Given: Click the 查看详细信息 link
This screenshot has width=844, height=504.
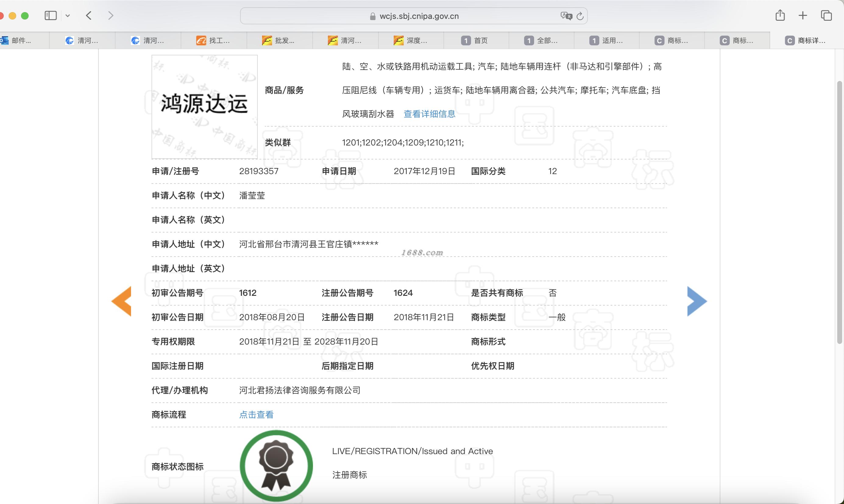Looking at the screenshot, I should (x=429, y=114).
